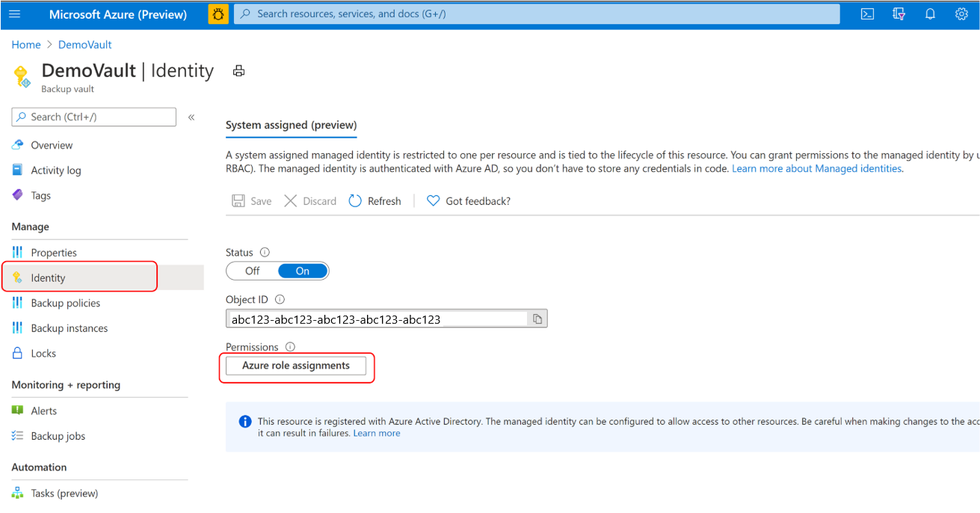
Task: Switch Status toggle to Off
Action: coord(253,271)
